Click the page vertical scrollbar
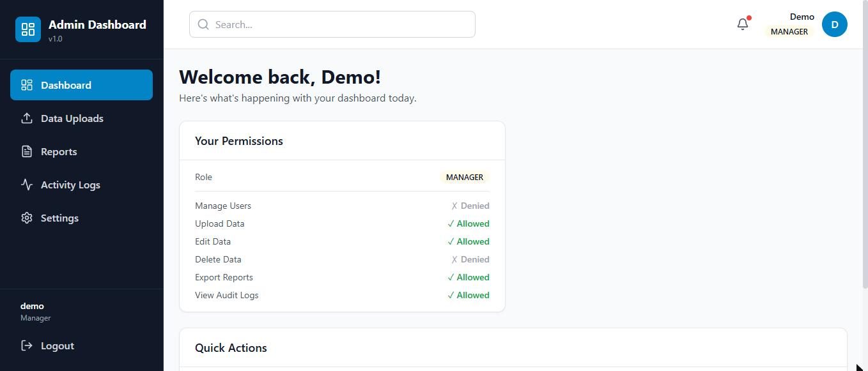868x371 pixels. pyautogui.click(x=865, y=144)
